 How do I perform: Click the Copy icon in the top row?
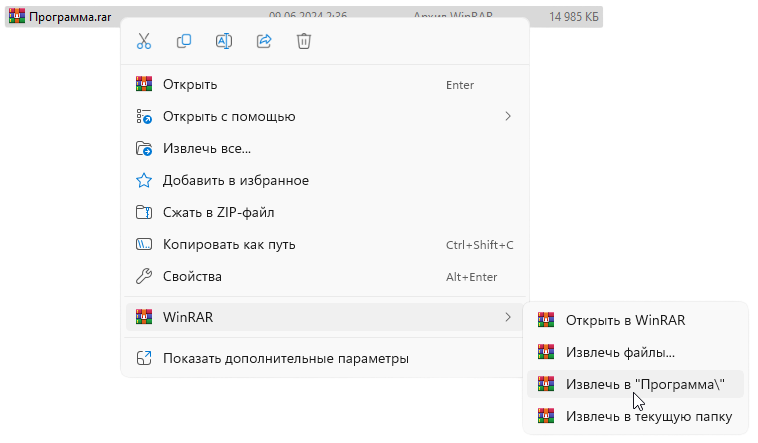(x=184, y=41)
